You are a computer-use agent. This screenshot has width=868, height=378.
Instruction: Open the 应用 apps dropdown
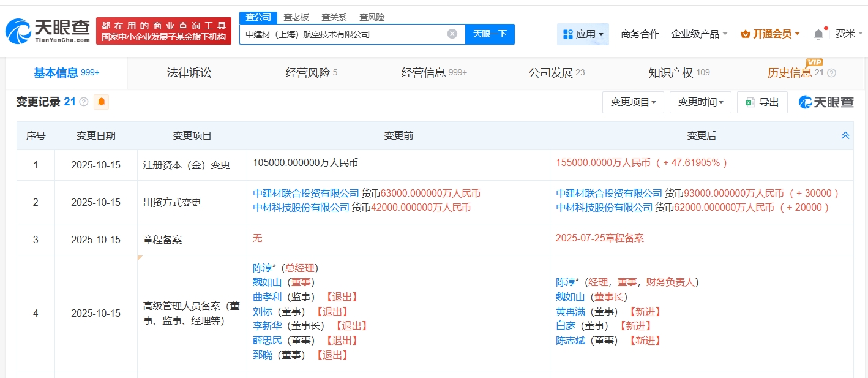coord(583,34)
